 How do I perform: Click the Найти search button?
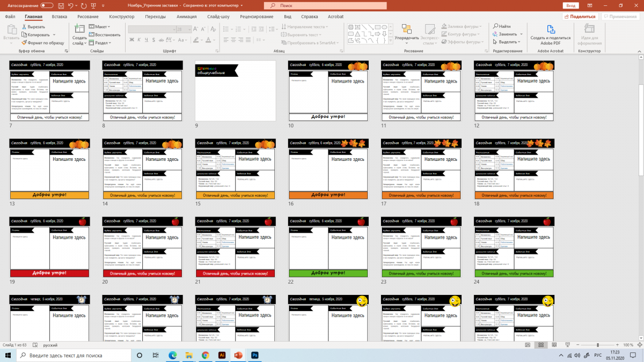coord(501,26)
